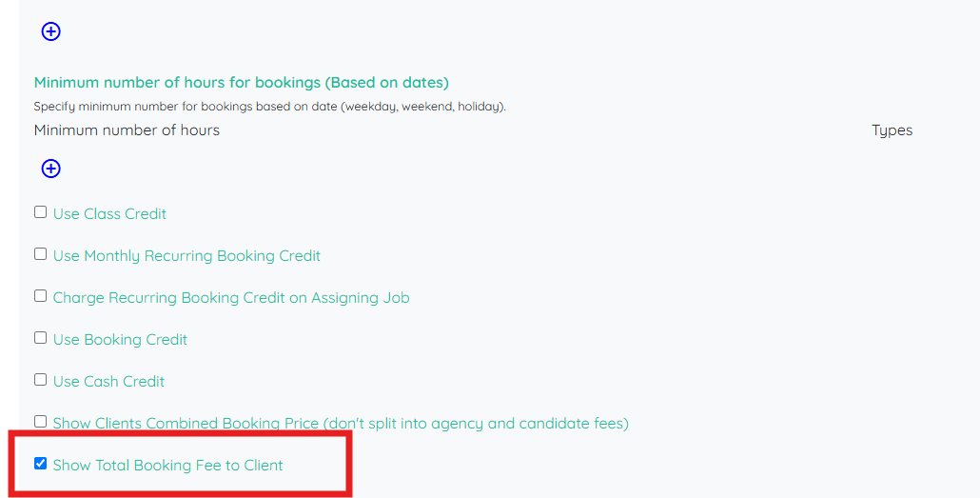Click the plus icon above the Minimum hours heading
The image size is (980, 498).
50,31
